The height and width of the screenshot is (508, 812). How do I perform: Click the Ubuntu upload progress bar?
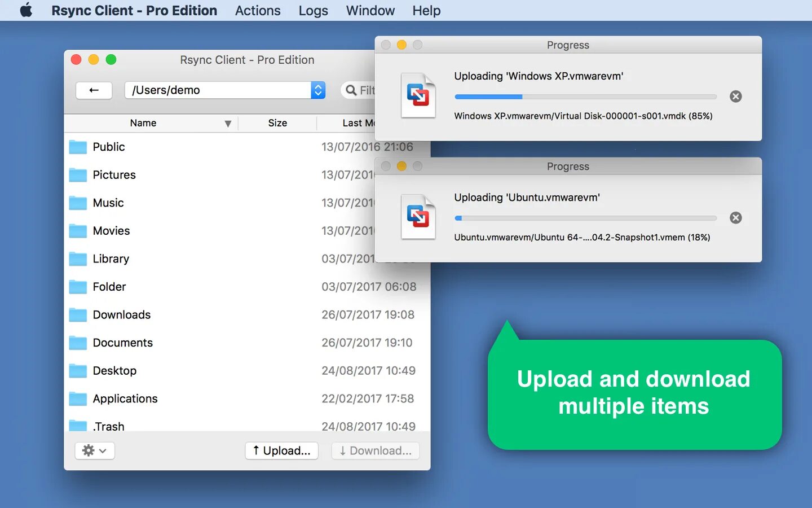click(x=585, y=218)
